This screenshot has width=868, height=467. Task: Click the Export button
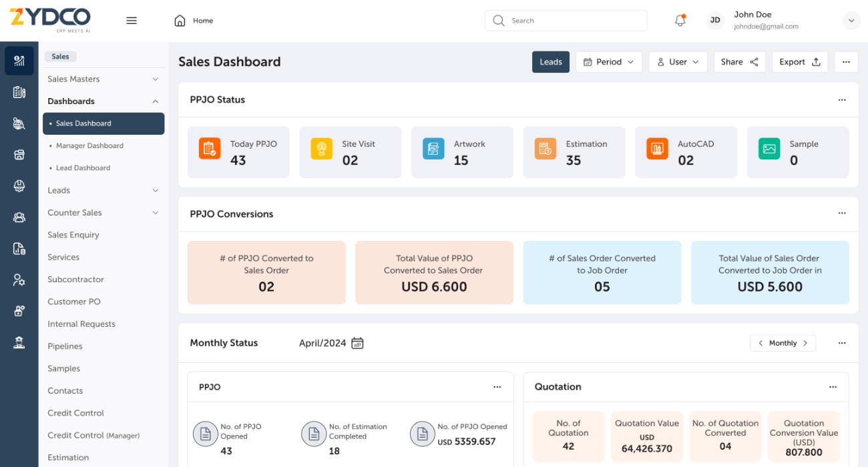[799, 62]
